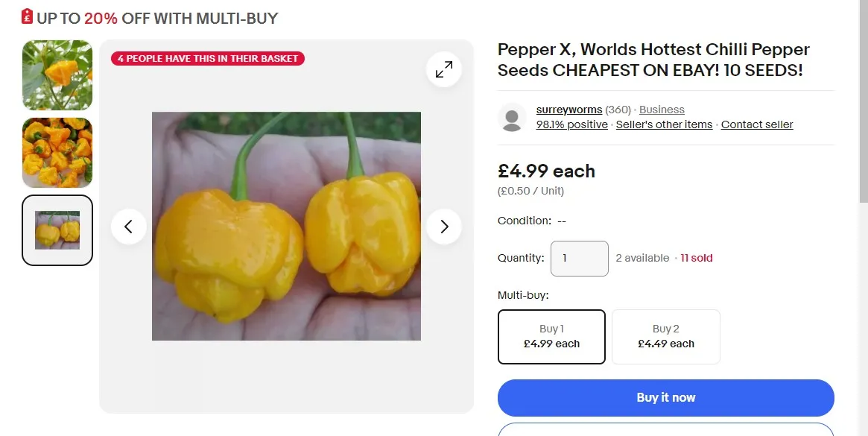868x436 pixels.
Task: Check the 11 sold history
Action: 697,258
